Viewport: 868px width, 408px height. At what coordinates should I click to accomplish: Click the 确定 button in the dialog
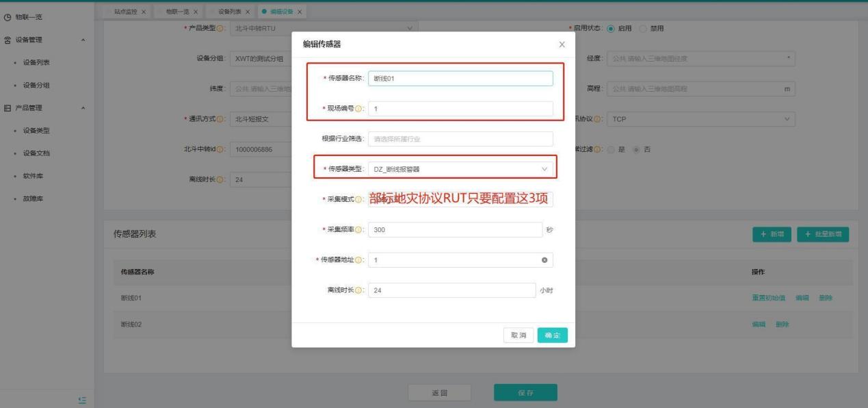pos(552,335)
